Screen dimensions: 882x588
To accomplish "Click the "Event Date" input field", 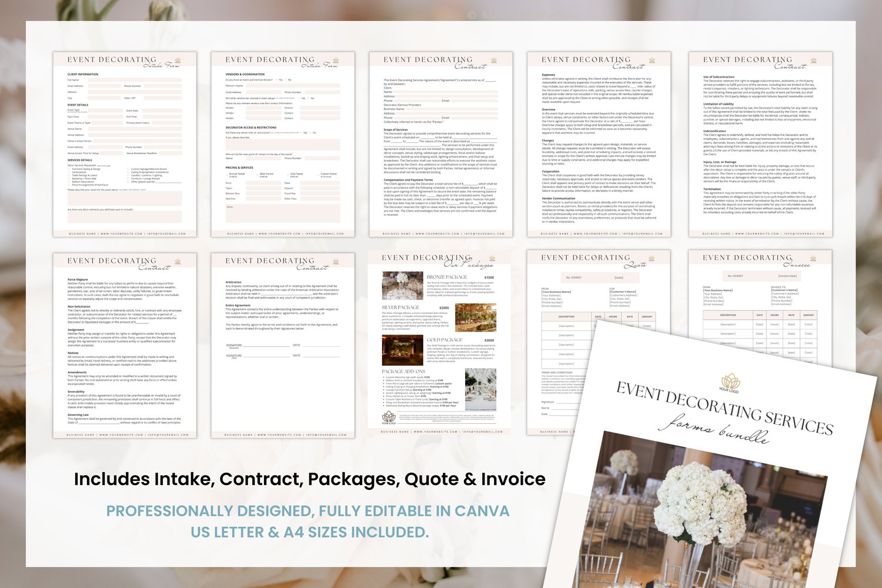I will click(161, 111).
